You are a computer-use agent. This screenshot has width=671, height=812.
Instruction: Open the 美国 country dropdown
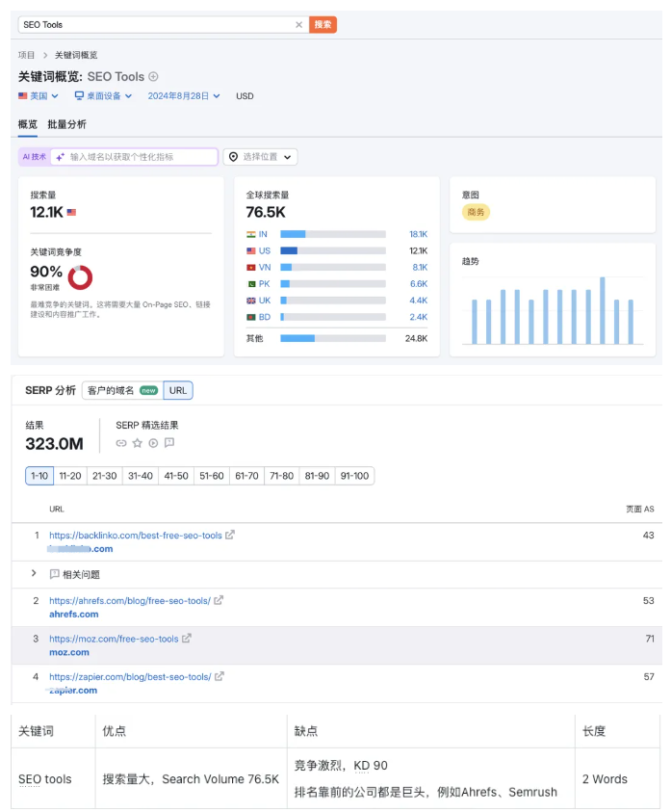[x=39, y=96]
